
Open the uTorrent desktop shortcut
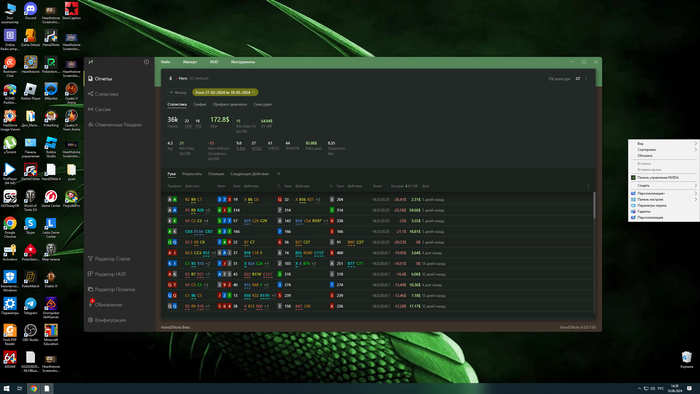pyautogui.click(x=10, y=145)
